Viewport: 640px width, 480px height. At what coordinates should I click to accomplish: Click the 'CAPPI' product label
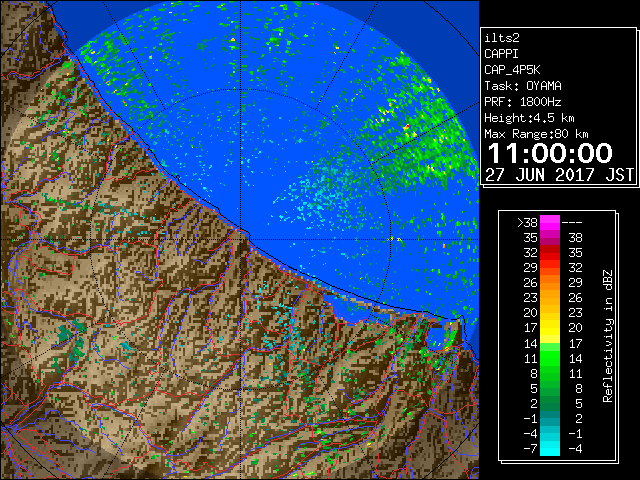coord(501,54)
